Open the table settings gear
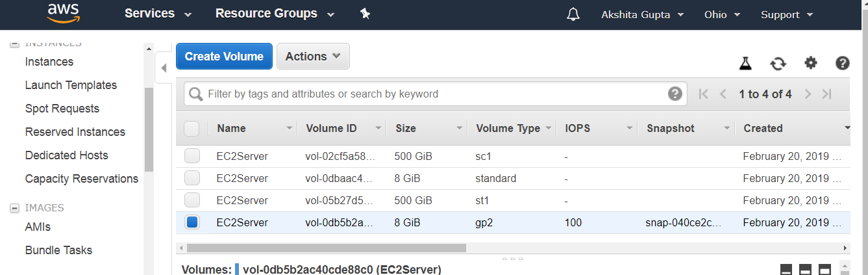Image resolution: width=868 pixels, height=275 pixels. coord(810,63)
